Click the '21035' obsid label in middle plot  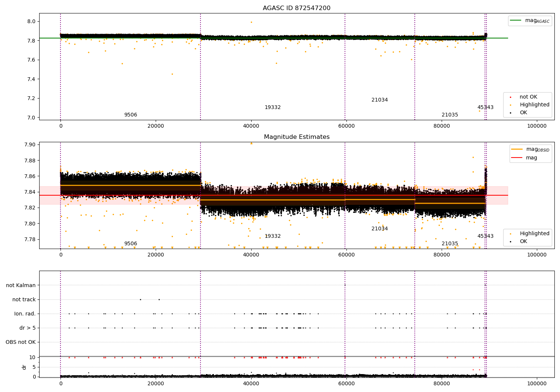click(x=450, y=244)
